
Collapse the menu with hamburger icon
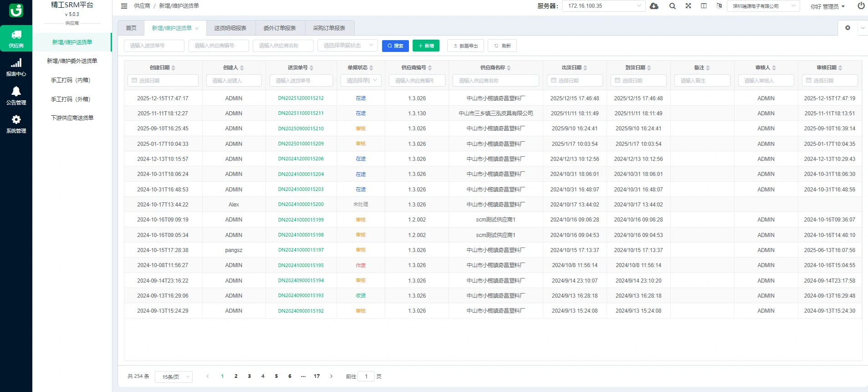[x=124, y=6]
